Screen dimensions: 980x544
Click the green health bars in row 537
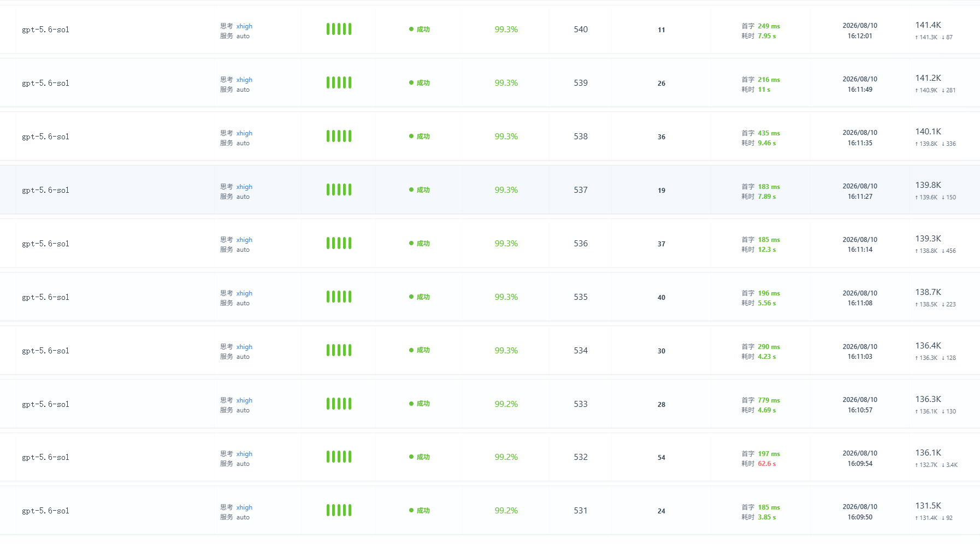339,190
